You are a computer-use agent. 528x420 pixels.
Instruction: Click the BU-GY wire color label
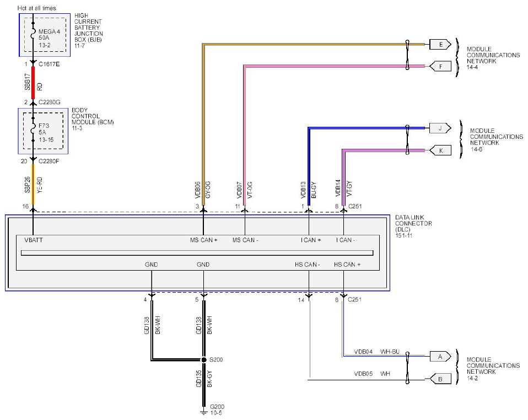[314, 190]
